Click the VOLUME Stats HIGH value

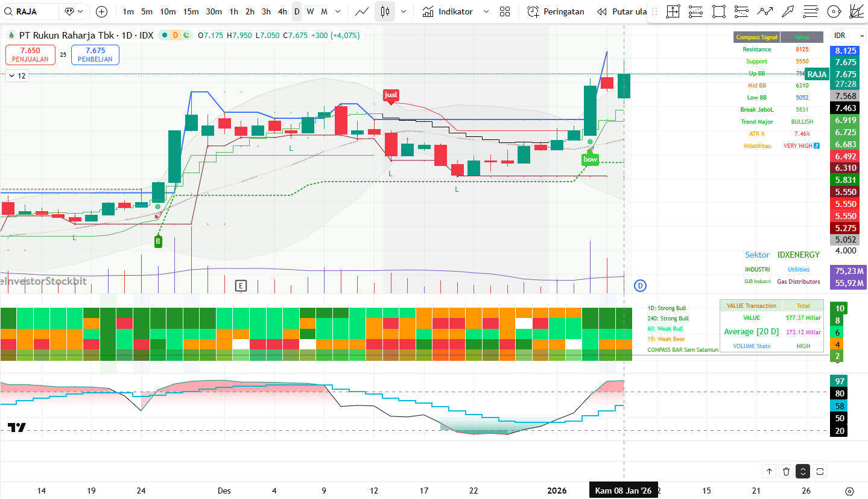tap(803, 346)
